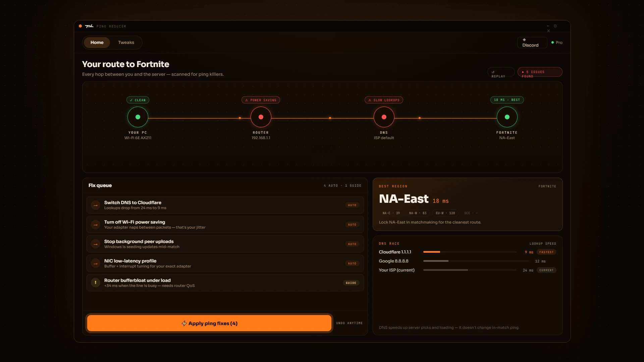Select the Fortnite server node circle
The height and width of the screenshot is (362, 644).
(507, 117)
